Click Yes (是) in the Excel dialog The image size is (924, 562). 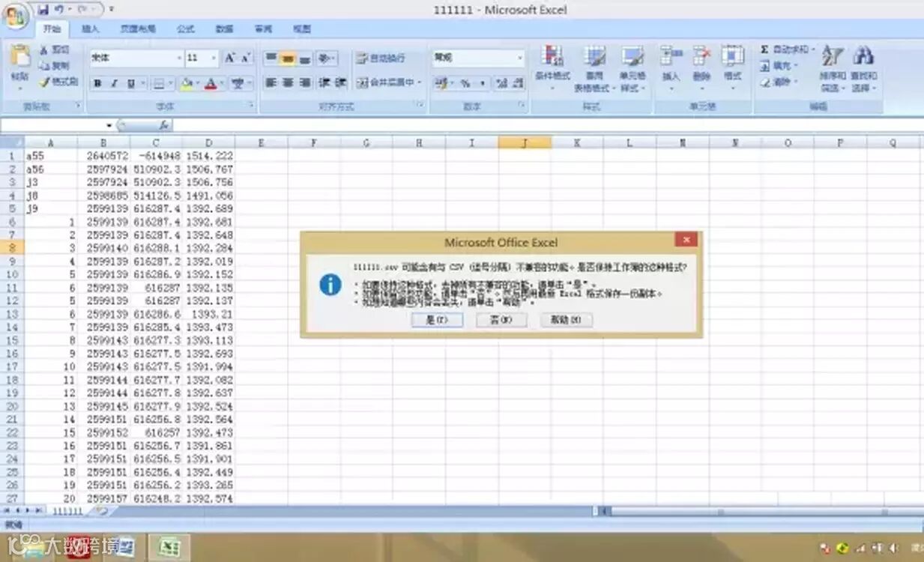click(437, 320)
